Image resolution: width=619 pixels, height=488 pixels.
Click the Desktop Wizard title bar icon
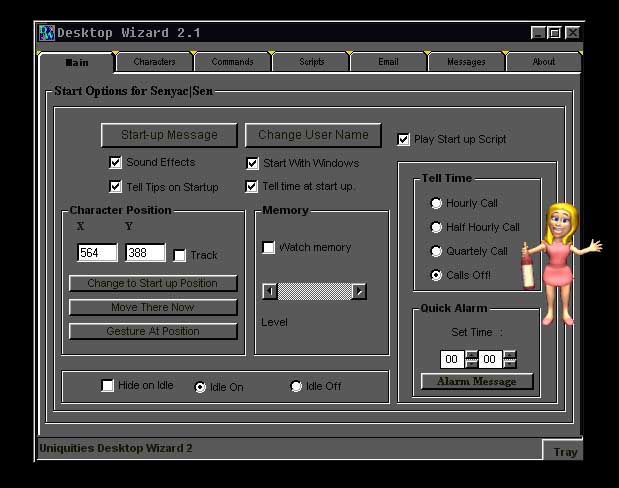point(46,33)
